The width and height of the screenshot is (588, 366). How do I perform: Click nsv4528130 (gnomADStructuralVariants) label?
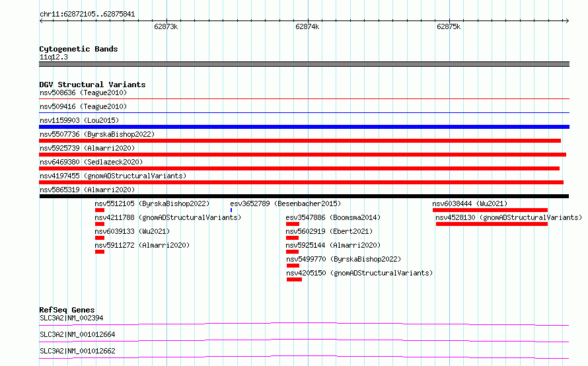point(509,217)
